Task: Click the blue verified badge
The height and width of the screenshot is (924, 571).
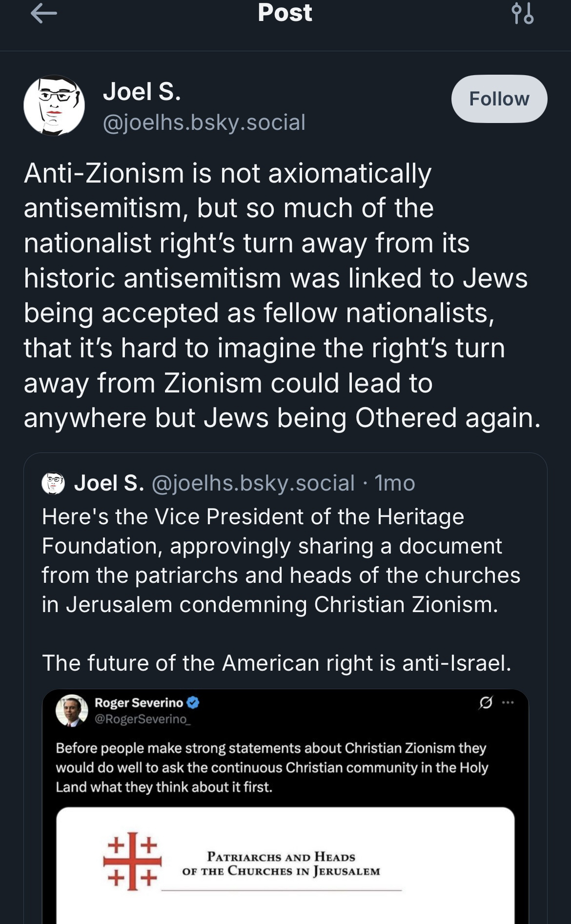Action: pyautogui.click(x=193, y=703)
